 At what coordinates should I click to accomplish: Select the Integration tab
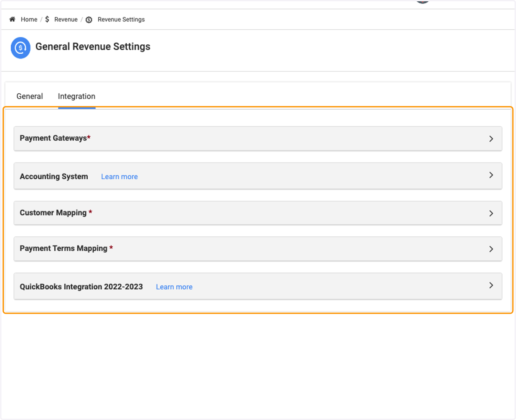tap(77, 96)
